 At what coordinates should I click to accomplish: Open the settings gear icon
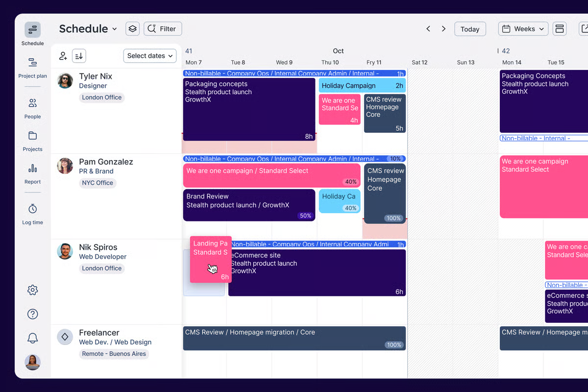coord(32,290)
